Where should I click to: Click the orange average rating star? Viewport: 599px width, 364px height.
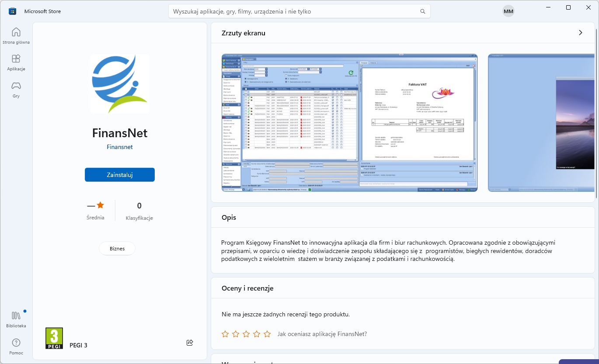pyautogui.click(x=100, y=205)
